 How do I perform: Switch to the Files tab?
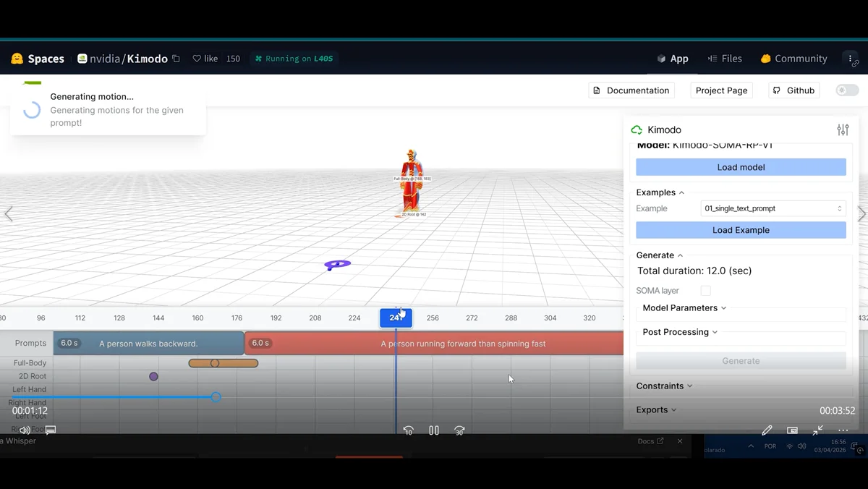(x=725, y=59)
